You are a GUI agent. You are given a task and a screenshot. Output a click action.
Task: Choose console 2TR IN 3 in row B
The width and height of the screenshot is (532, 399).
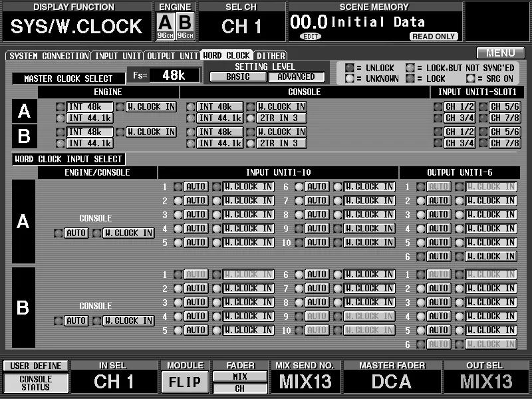pyautogui.click(x=281, y=143)
